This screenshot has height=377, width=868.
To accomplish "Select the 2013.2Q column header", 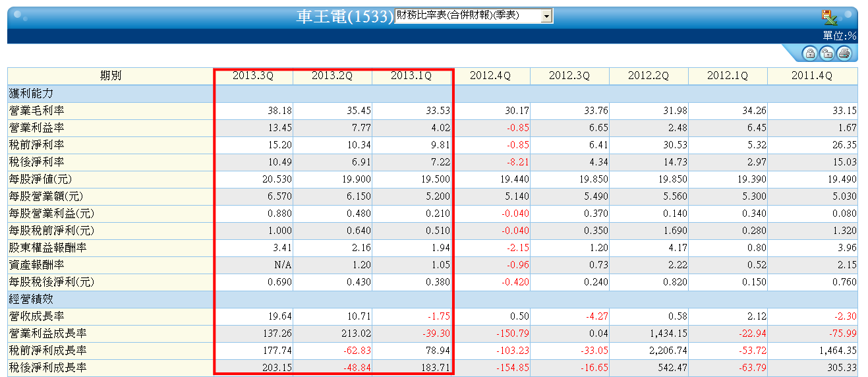I will tap(332, 76).
